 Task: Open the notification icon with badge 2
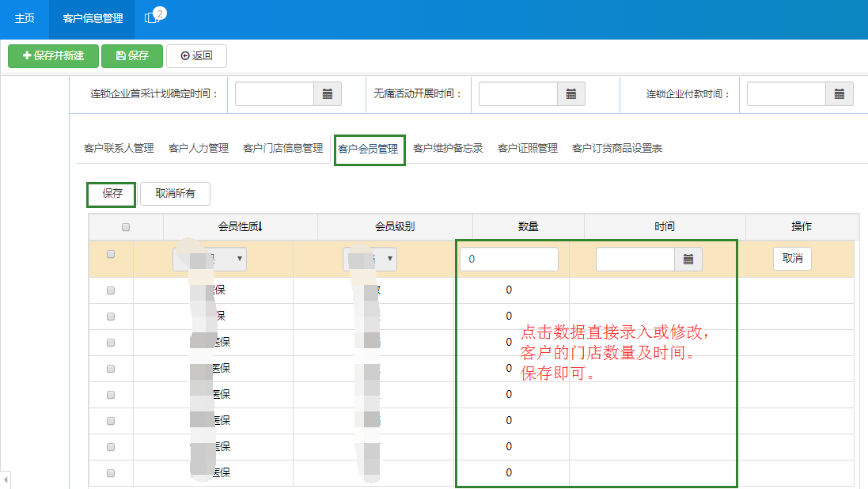click(150, 16)
